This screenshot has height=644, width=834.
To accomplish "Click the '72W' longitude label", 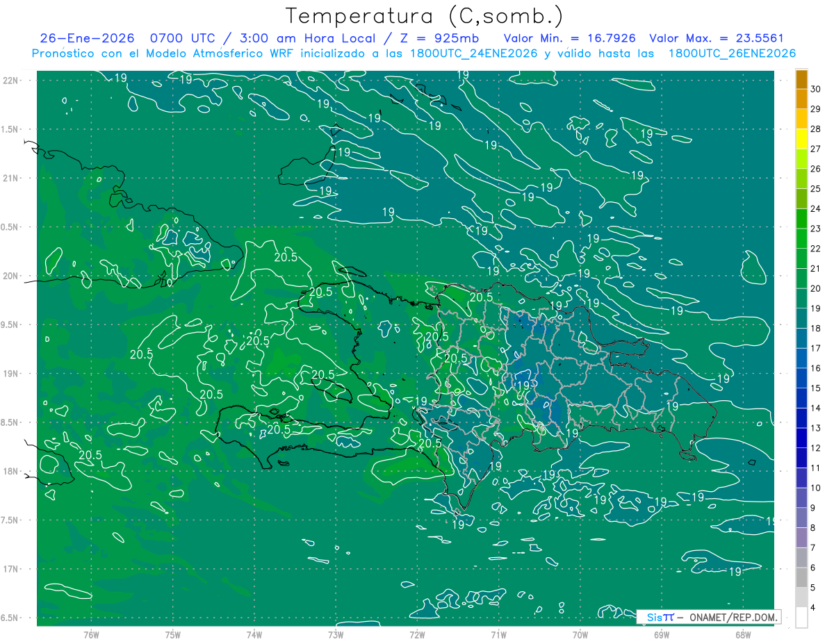I will 417,634.
